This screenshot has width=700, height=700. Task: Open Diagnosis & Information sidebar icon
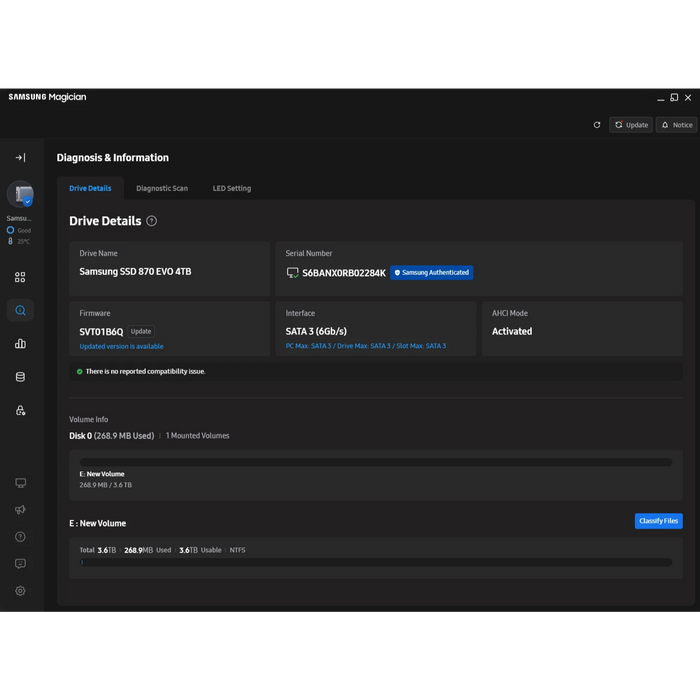point(20,310)
